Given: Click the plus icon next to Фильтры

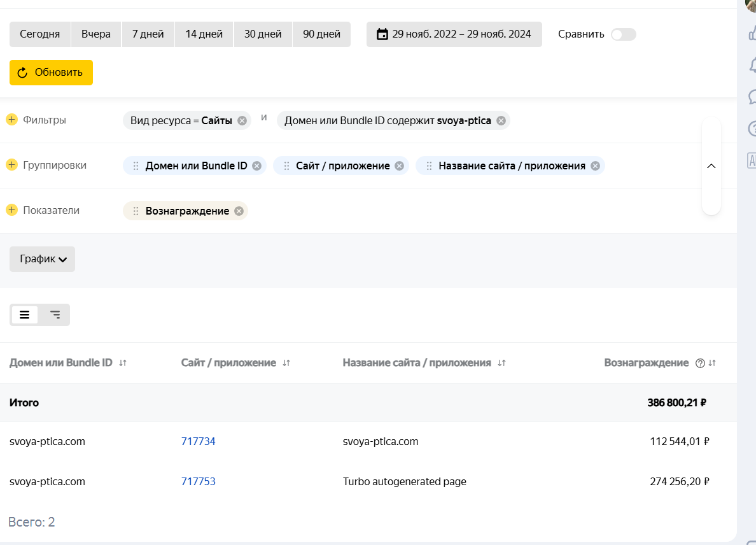Looking at the screenshot, I should (11, 120).
